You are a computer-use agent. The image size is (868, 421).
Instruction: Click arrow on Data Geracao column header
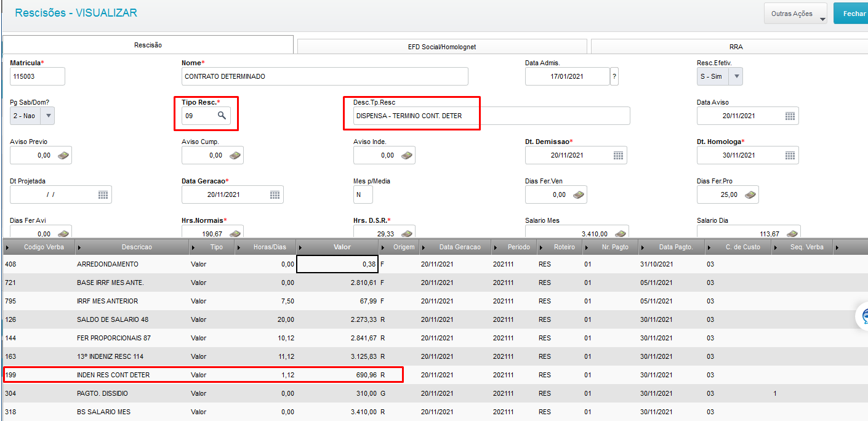(x=424, y=247)
